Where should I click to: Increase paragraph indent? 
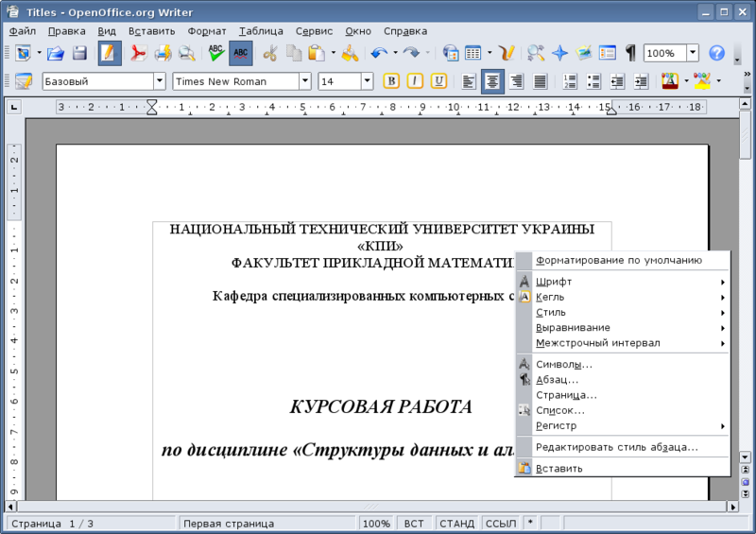(641, 81)
